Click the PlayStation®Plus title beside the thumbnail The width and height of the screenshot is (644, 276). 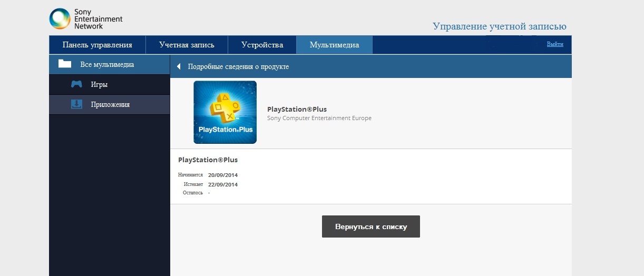pyautogui.click(x=297, y=110)
